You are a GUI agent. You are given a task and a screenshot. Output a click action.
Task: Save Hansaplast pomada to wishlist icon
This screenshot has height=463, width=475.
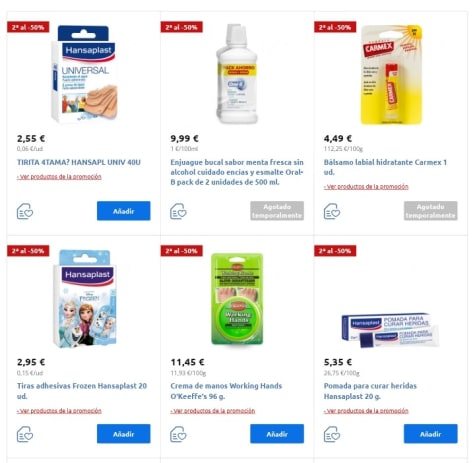click(332, 434)
